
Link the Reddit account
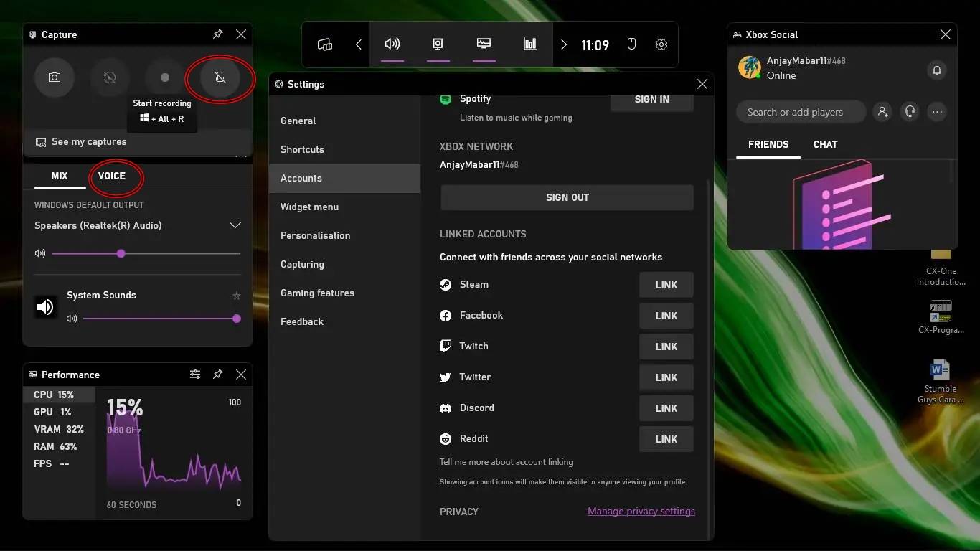coord(666,439)
